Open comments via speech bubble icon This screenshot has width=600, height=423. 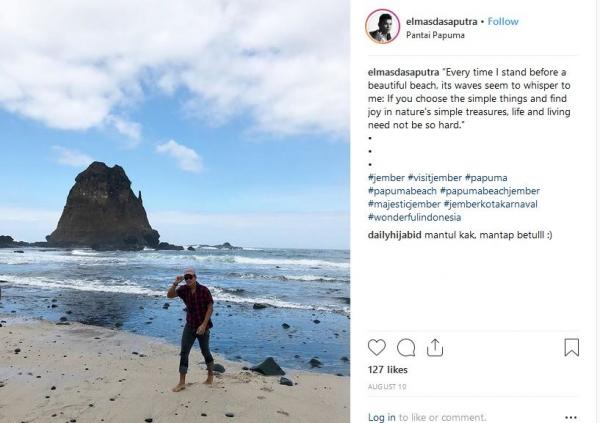(406, 348)
